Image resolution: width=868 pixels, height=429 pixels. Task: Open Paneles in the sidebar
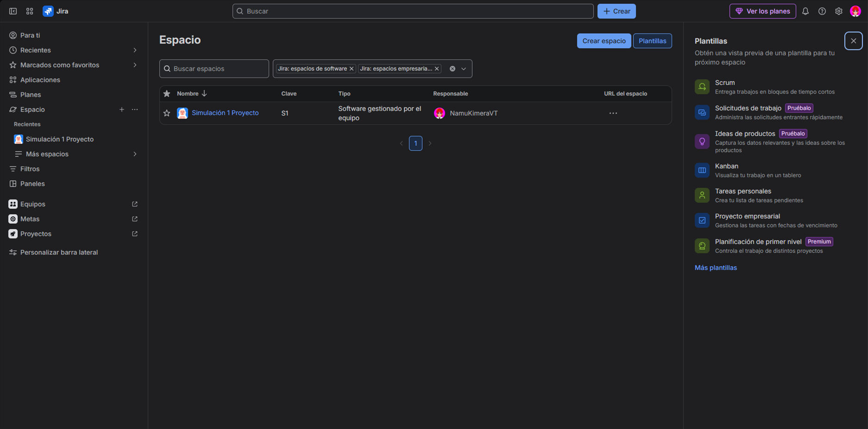click(74, 183)
